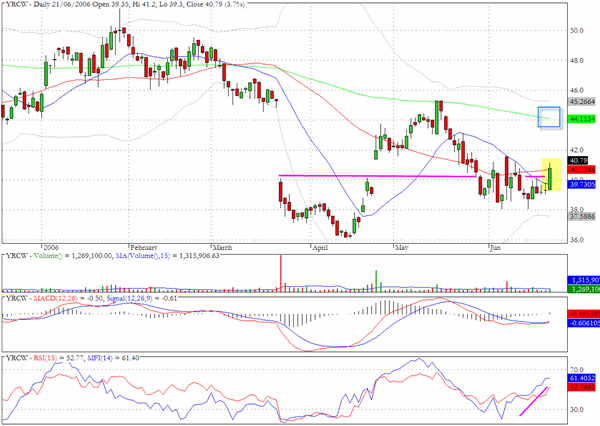Click the black 40.79 close price tag

click(x=579, y=160)
